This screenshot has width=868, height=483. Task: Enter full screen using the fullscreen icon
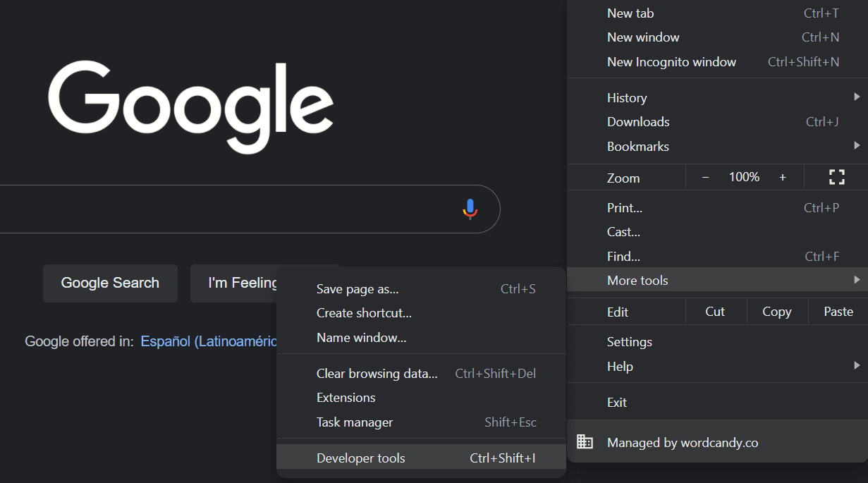tap(836, 177)
